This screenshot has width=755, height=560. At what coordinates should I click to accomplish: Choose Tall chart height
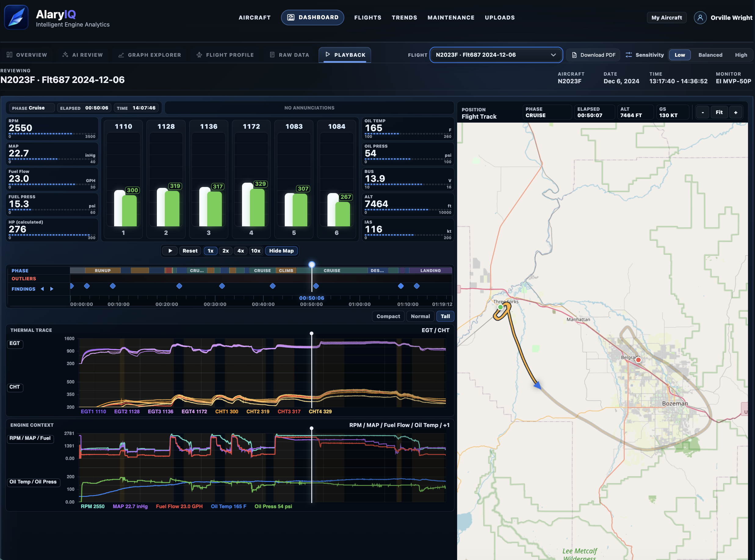coord(445,316)
